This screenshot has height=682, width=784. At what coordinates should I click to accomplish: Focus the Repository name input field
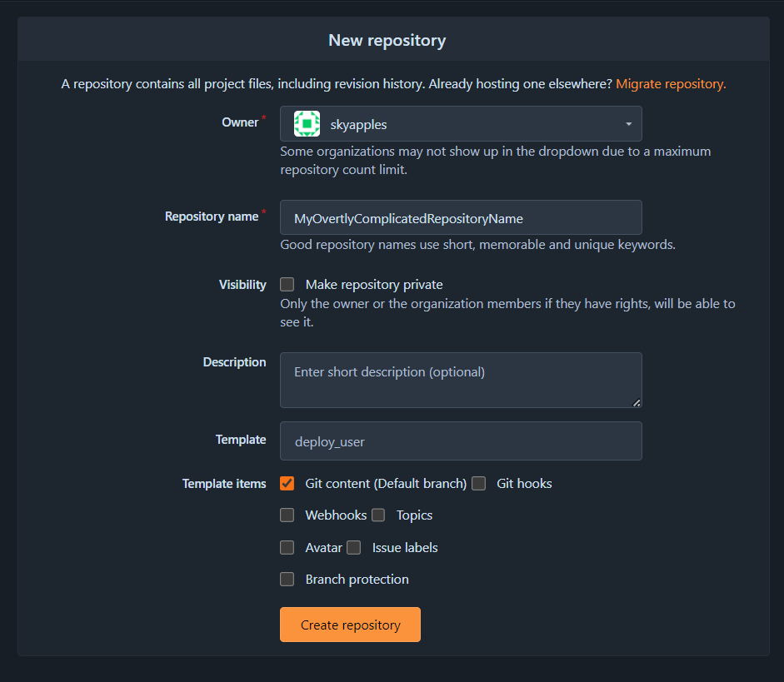point(461,217)
